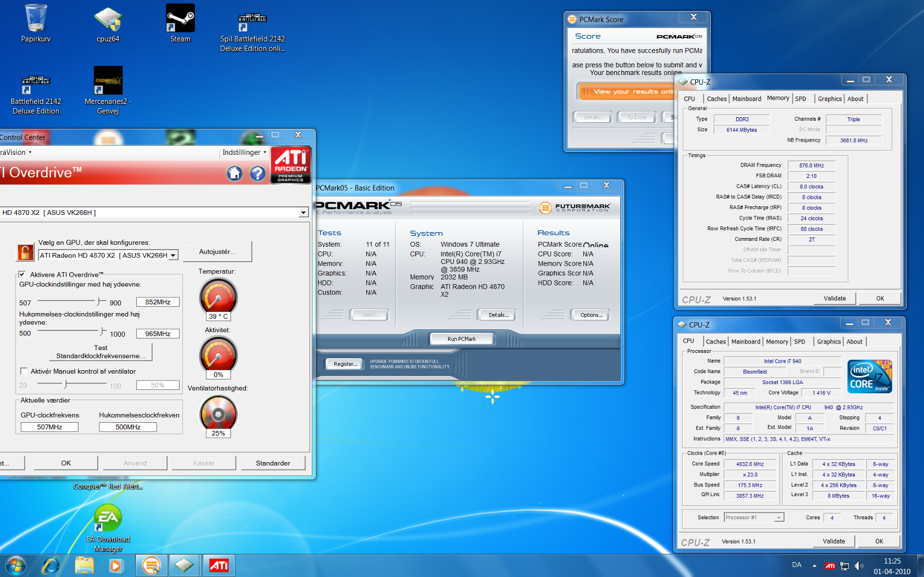The image size is (924, 577).
Task: Adjust the fan speed slider
Action: [66, 384]
